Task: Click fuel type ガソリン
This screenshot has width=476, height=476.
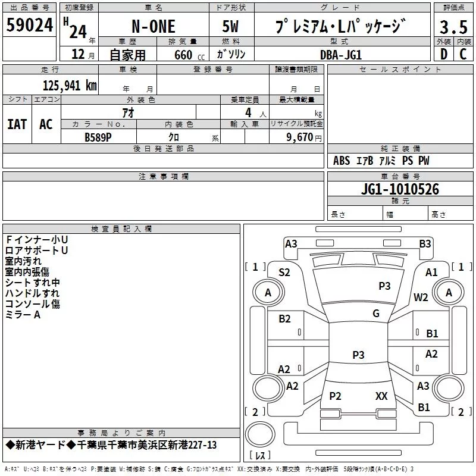Action: tap(231, 54)
